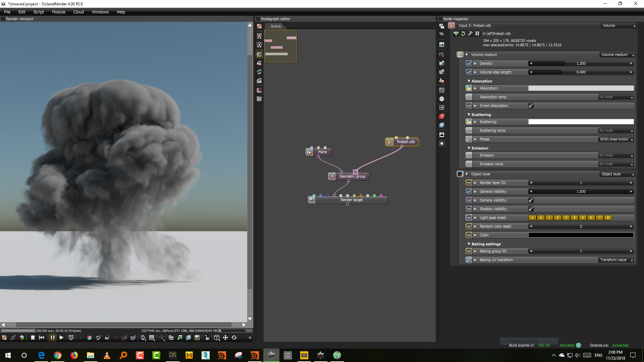
Task: Click the Render target node icon
Action: click(x=312, y=200)
